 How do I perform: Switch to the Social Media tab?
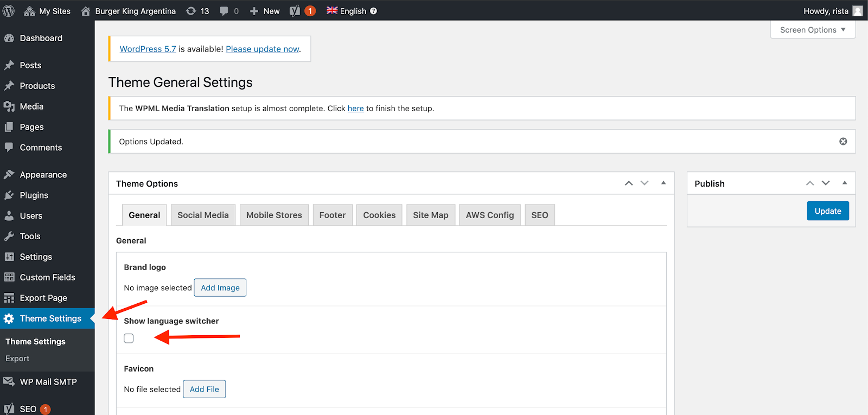(x=203, y=215)
